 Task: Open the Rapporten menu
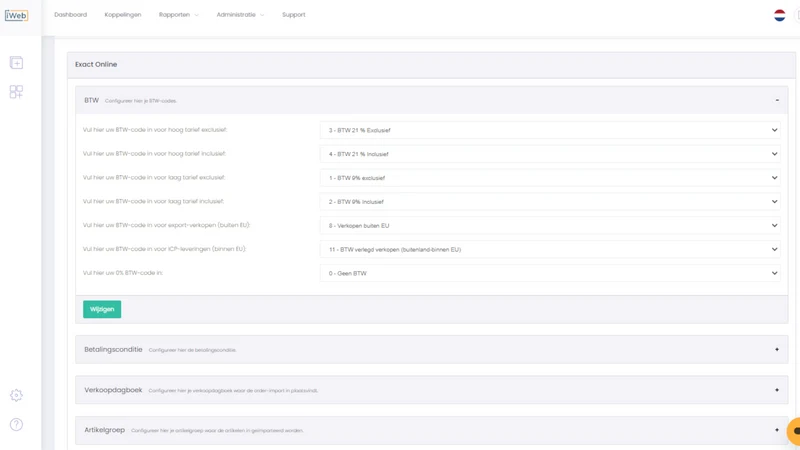click(x=179, y=15)
